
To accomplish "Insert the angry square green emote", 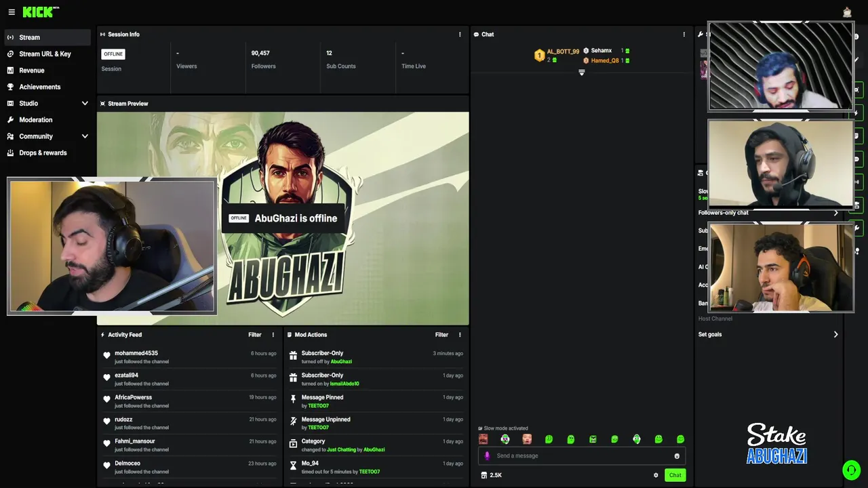I will [593, 439].
